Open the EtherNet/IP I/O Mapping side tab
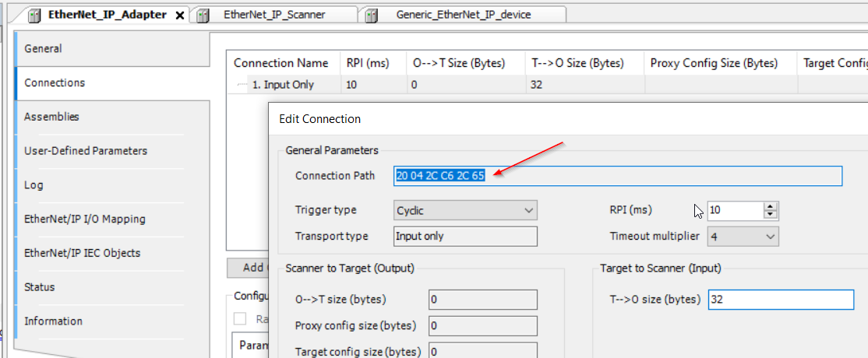 coord(112,219)
